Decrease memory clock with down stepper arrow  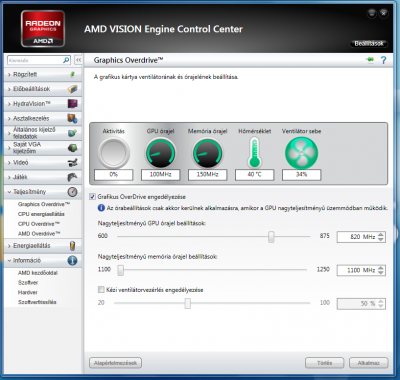(381, 273)
